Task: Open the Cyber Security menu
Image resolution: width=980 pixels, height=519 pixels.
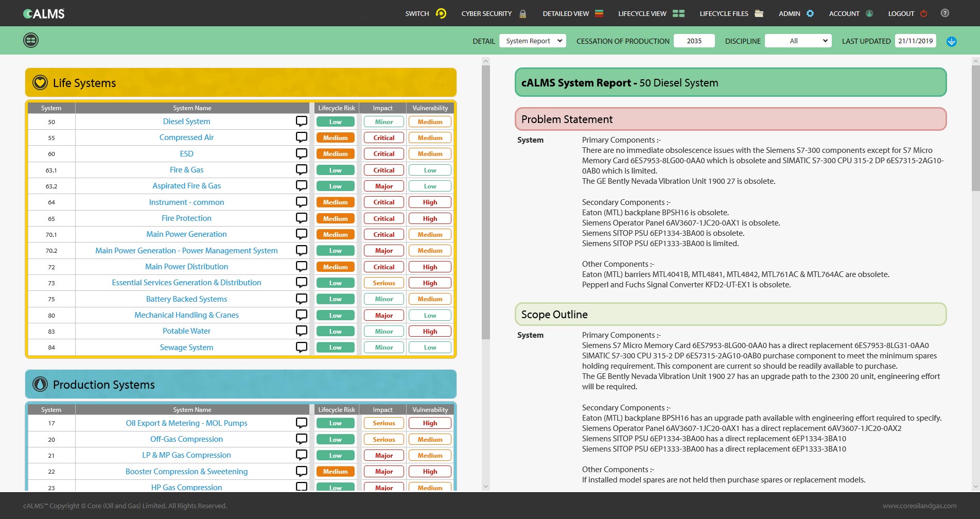Action: (493, 13)
